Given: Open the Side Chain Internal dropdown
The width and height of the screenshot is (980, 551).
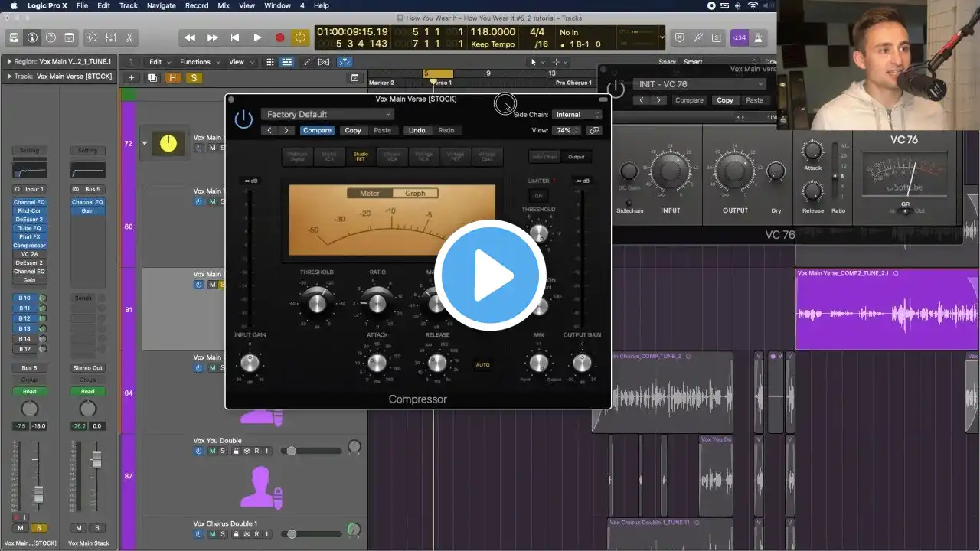Looking at the screenshot, I should (x=577, y=115).
